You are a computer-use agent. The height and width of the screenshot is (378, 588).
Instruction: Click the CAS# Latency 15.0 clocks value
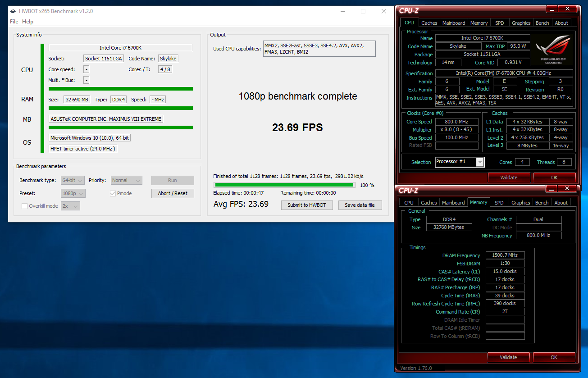pyautogui.click(x=505, y=272)
